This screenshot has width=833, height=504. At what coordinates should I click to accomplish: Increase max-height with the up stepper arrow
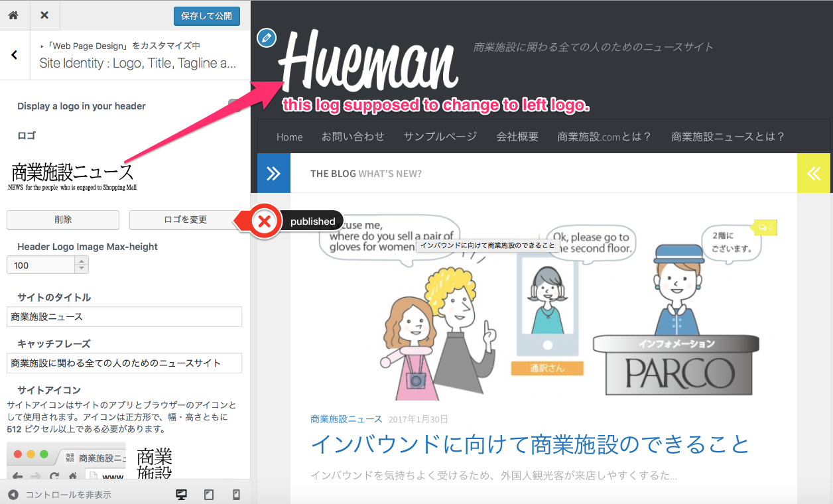click(x=82, y=261)
